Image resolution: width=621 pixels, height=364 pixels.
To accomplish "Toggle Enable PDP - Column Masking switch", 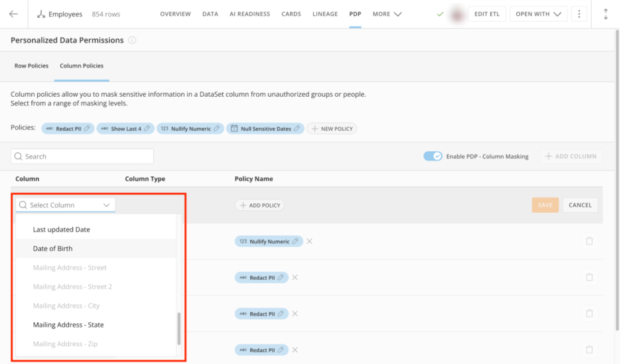I will (x=433, y=156).
